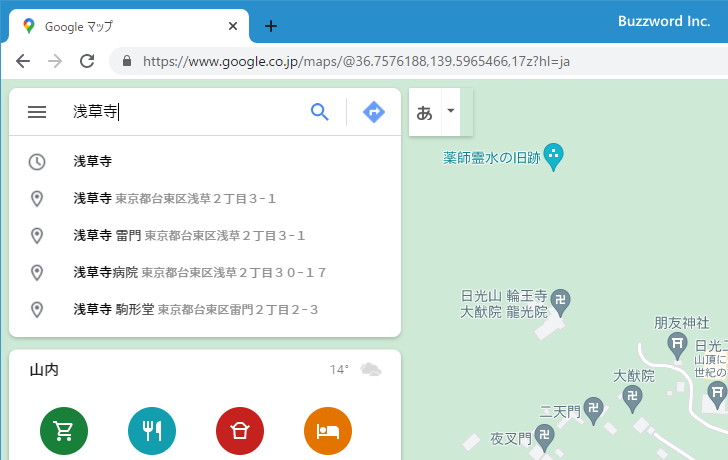Screen dimensions: 728x460
Task: Open the hamburger menu in search box
Action: (37, 112)
